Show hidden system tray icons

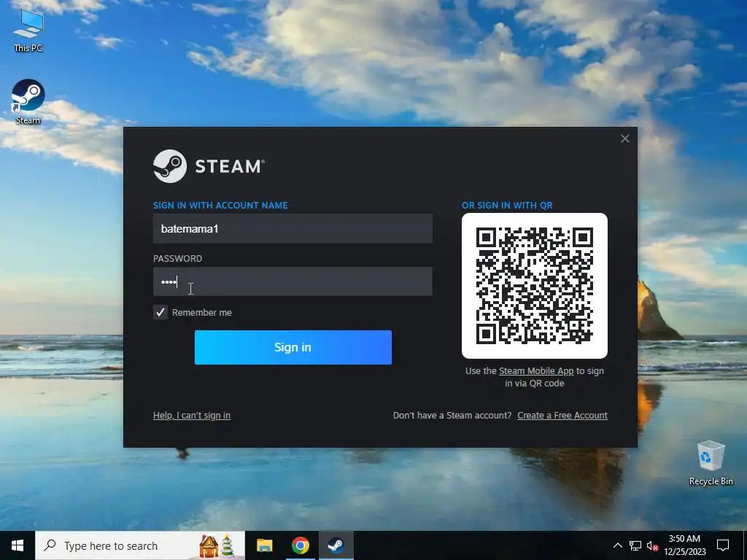click(x=617, y=545)
